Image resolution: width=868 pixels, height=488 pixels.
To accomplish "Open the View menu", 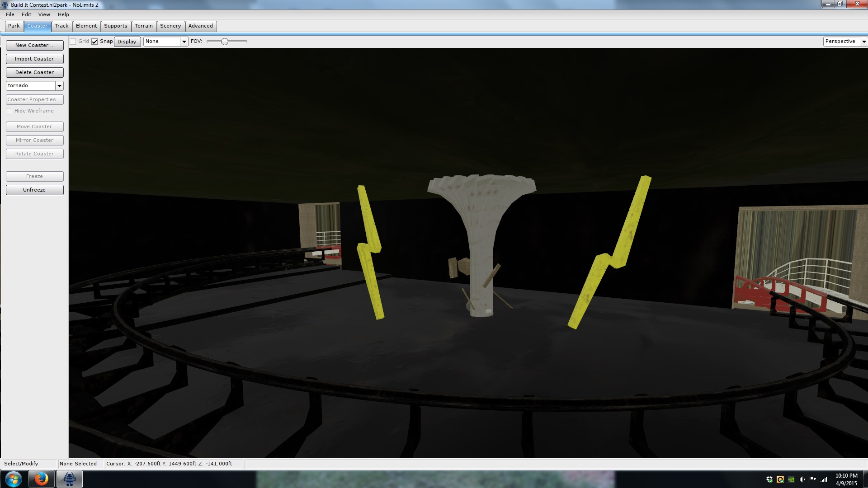I will (x=44, y=14).
